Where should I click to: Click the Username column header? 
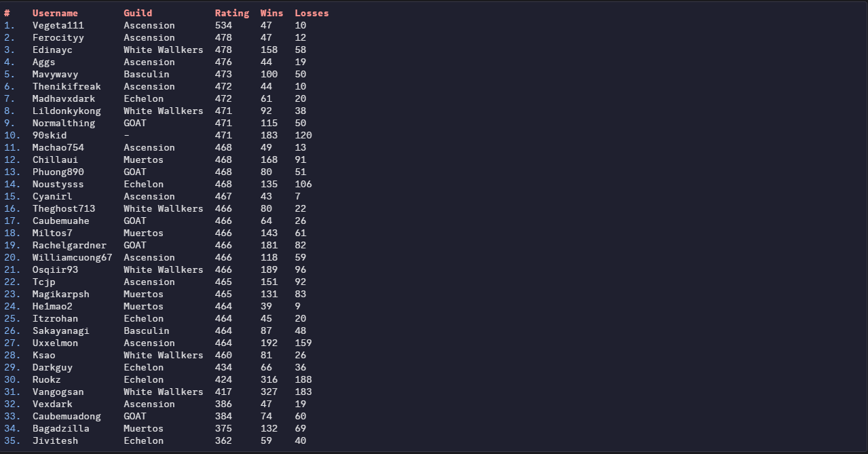coord(55,13)
